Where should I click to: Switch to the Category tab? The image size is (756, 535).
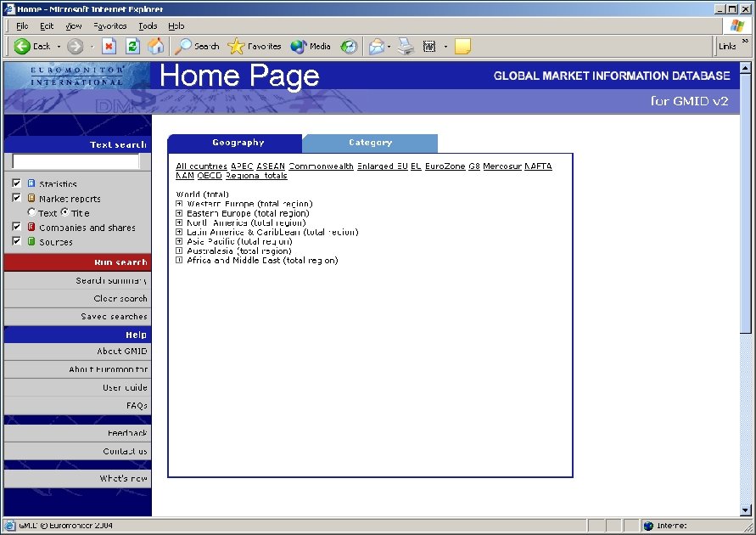pos(370,143)
